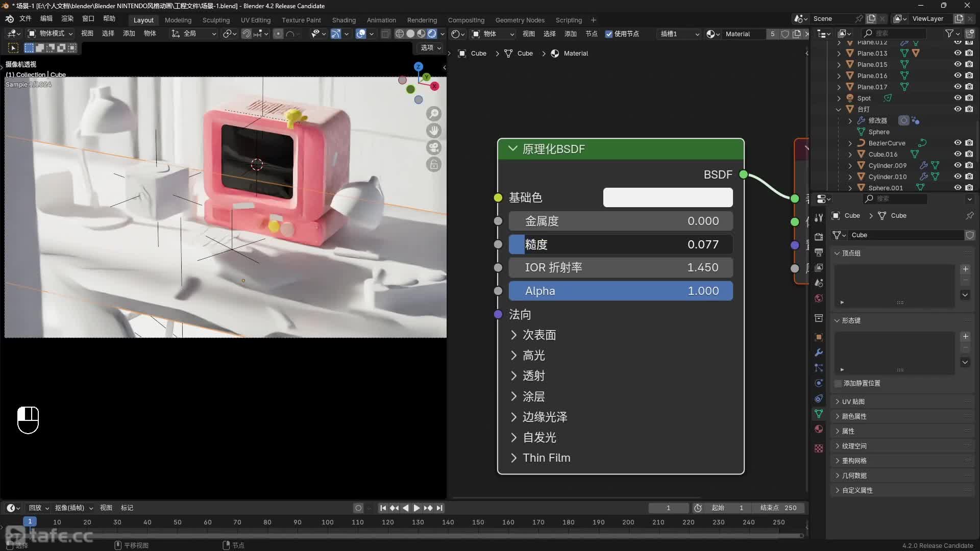Image resolution: width=980 pixels, height=551 pixels.
Task: Jump to the timeline start frame button
Action: [x=383, y=508]
